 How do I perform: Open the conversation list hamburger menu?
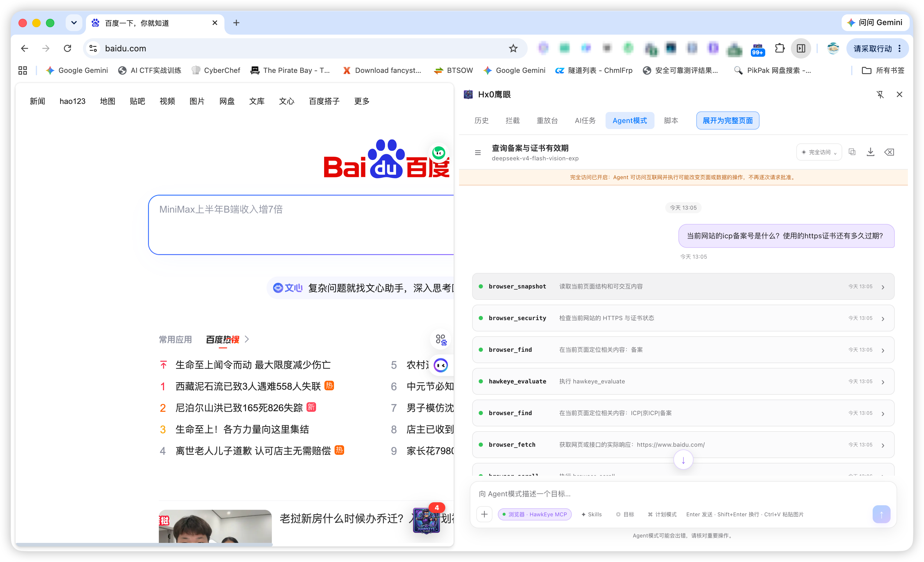[x=478, y=152]
